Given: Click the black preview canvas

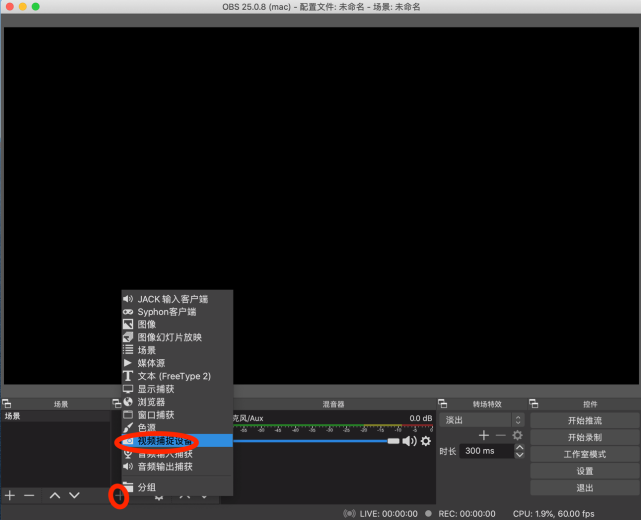Looking at the screenshot, I should (321, 206).
